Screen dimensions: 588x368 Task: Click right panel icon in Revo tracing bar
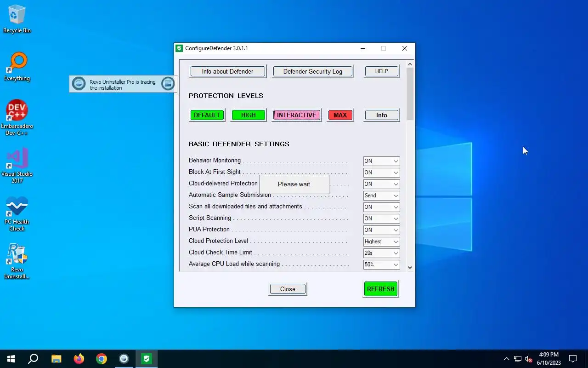168,84
